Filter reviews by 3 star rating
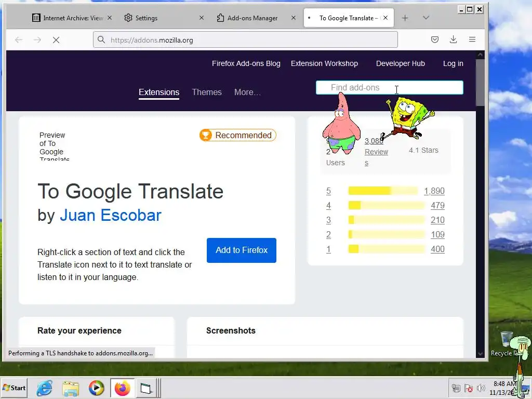 [x=328, y=220]
